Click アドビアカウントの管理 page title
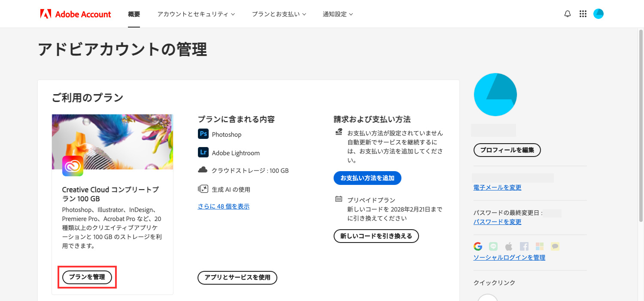The image size is (644, 301). [x=122, y=50]
